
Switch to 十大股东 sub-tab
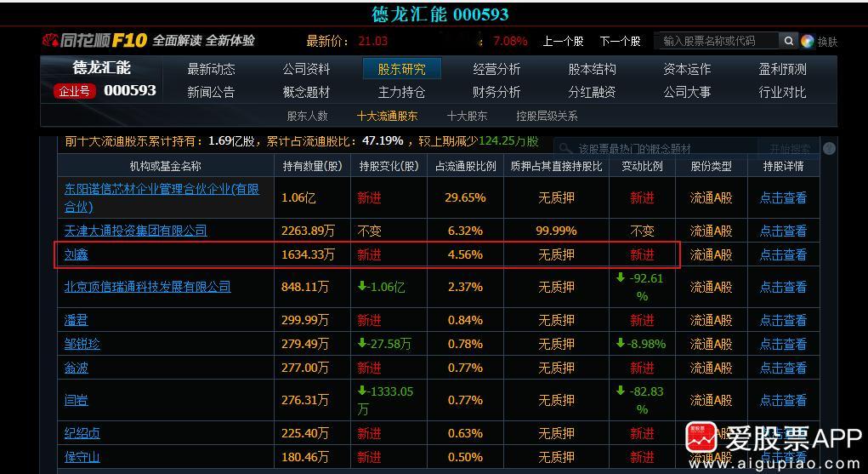point(467,116)
